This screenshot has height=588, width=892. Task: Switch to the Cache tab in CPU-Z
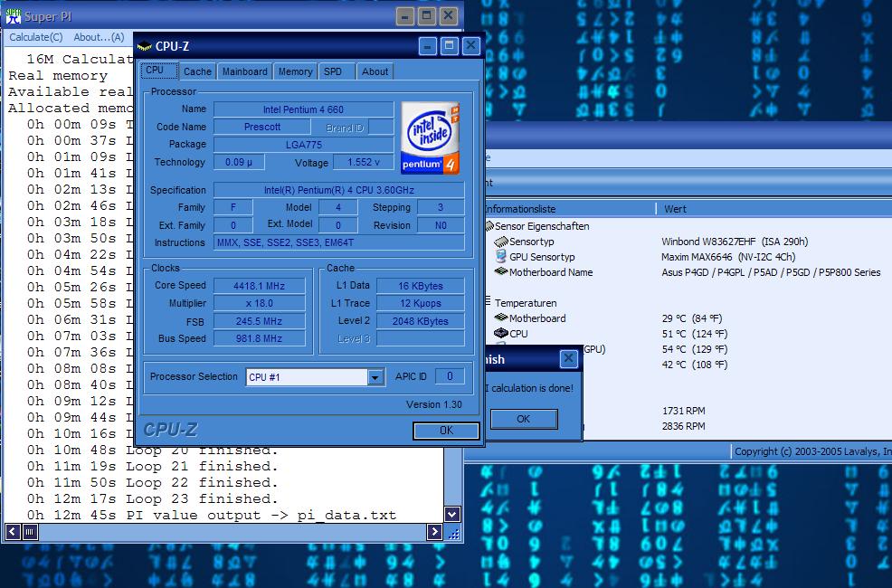pos(197,71)
